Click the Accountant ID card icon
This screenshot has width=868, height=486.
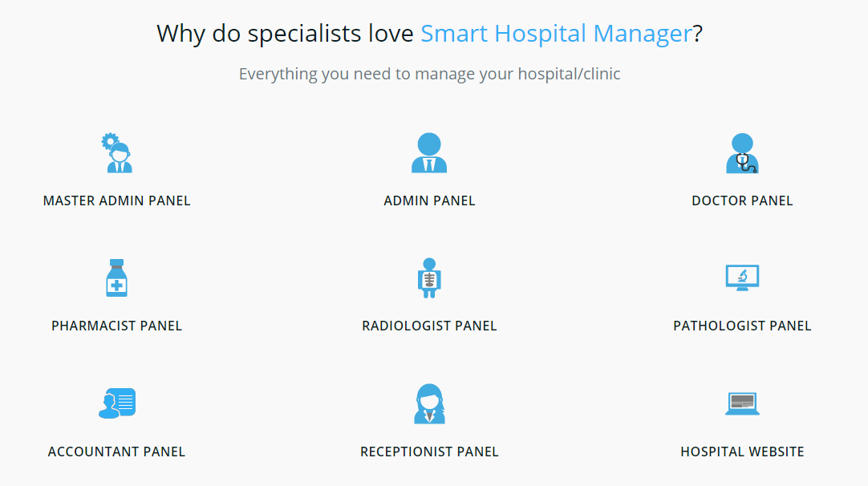click(117, 403)
